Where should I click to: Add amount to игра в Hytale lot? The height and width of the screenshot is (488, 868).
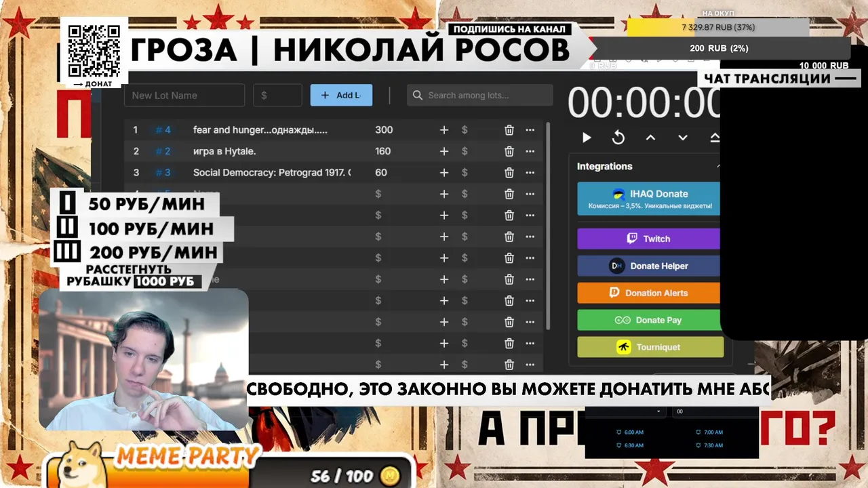(x=444, y=151)
